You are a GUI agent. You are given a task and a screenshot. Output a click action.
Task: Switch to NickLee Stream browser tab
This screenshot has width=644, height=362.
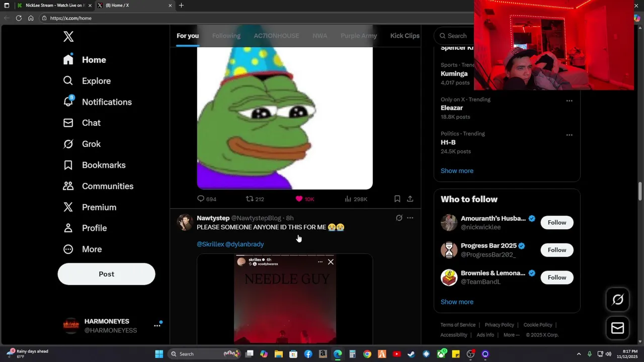(x=54, y=6)
